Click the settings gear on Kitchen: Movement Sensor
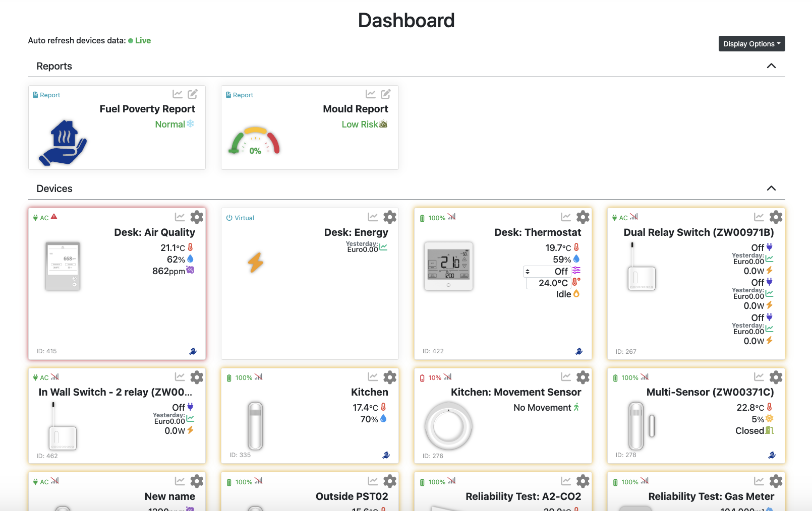The width and height of the screenshot is (812, 511). (x=583, y=377)
